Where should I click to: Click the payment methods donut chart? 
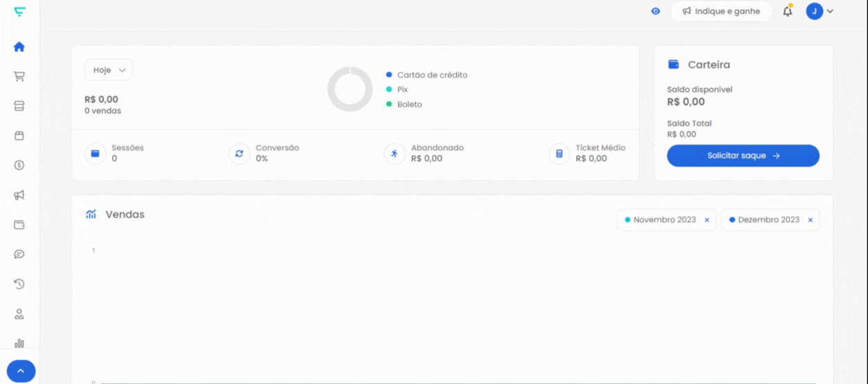pyautogui.click(x=350, y=89)
